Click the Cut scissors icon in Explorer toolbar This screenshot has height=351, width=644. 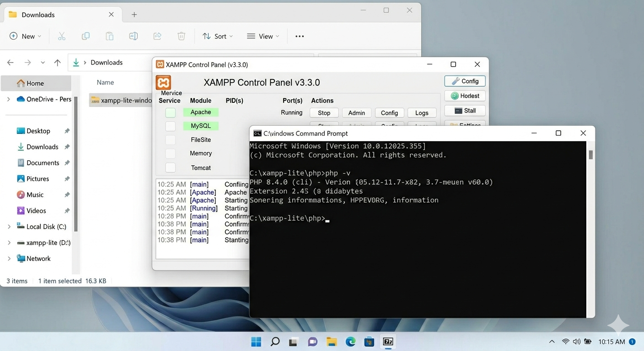click(x=62, y=36)
